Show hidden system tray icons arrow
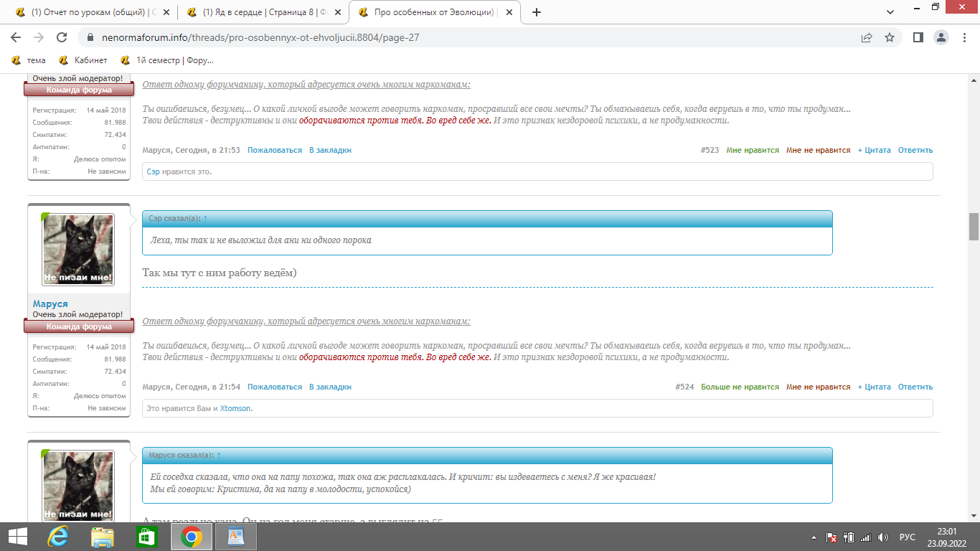The width and height of the screenshot is (980, 551). click(x=814, y=537)
